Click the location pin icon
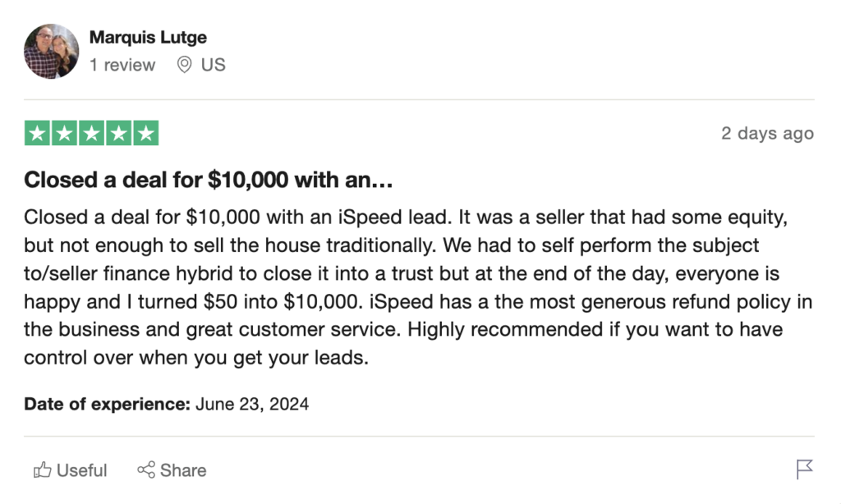841x504 pixels. (185, 65)
